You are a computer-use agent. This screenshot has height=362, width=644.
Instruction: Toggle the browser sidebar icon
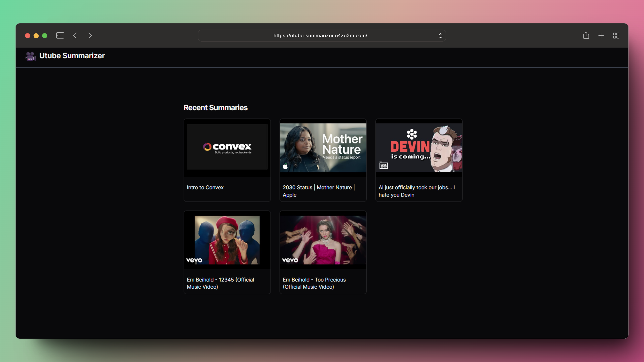[60, 35]
